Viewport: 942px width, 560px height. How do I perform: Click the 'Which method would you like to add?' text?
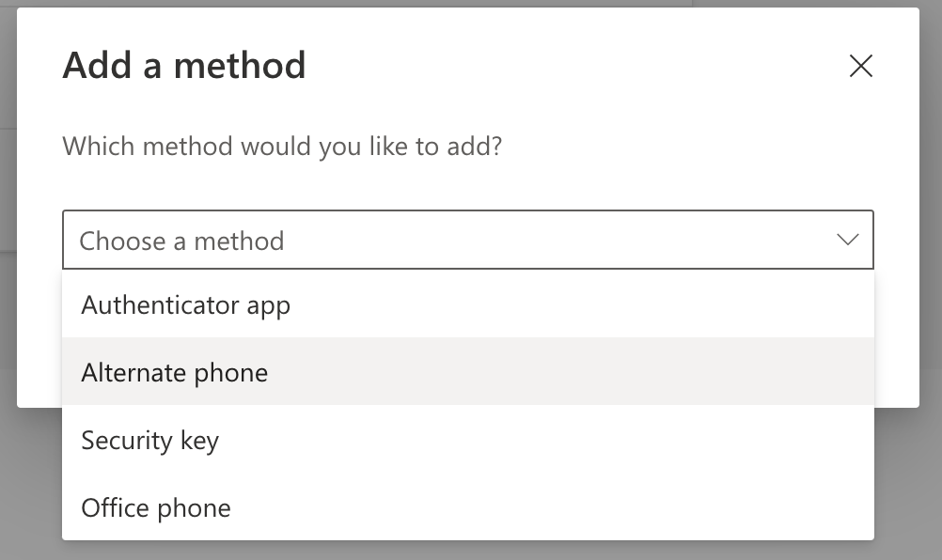click(x=282, y=147)
